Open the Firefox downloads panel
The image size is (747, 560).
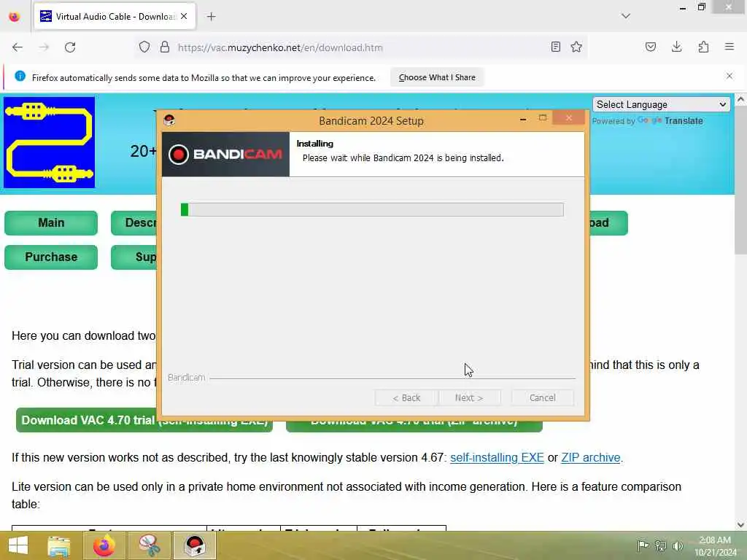tap(676, 47)
